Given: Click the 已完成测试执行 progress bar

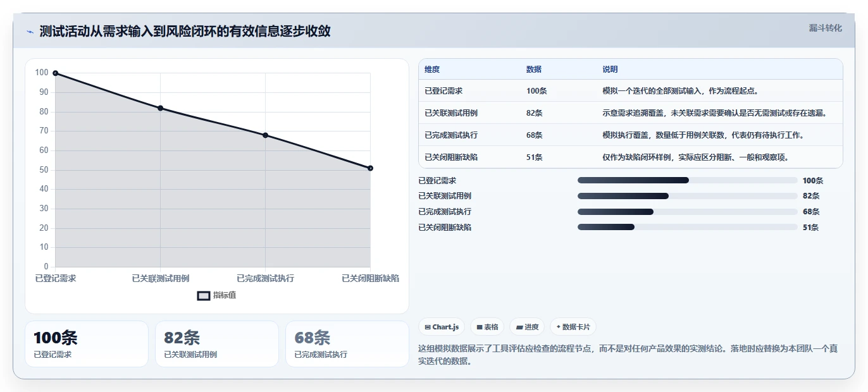Looking at the screenshot, I should click(688, 212).
